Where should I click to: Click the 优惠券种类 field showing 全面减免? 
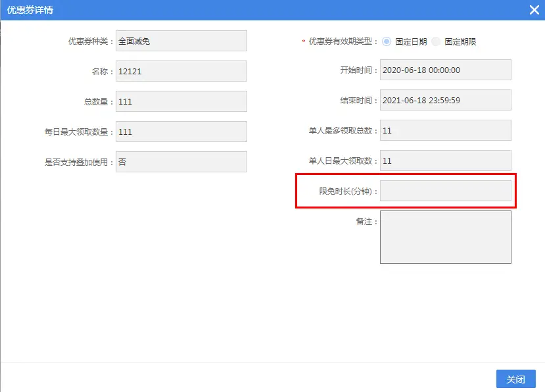click(x=181, y=41)
